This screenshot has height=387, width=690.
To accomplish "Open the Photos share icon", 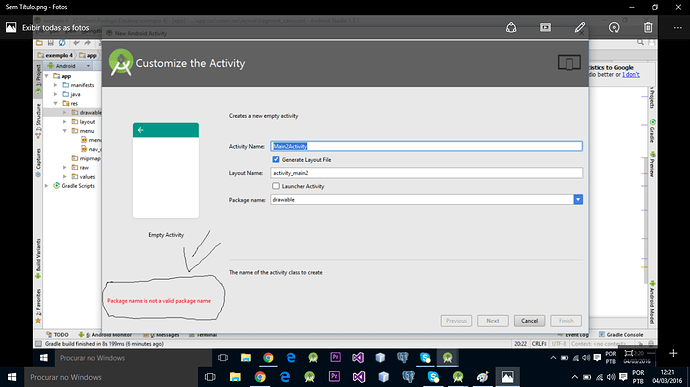I will 511,27.
